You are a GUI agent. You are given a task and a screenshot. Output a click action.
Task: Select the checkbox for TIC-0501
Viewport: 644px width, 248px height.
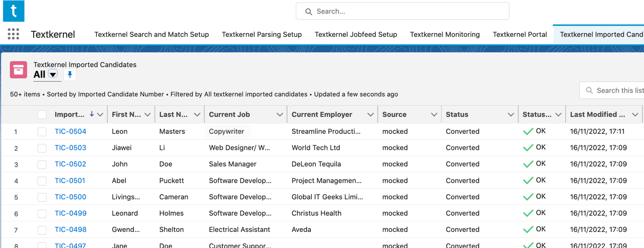(x=42, y=181)
